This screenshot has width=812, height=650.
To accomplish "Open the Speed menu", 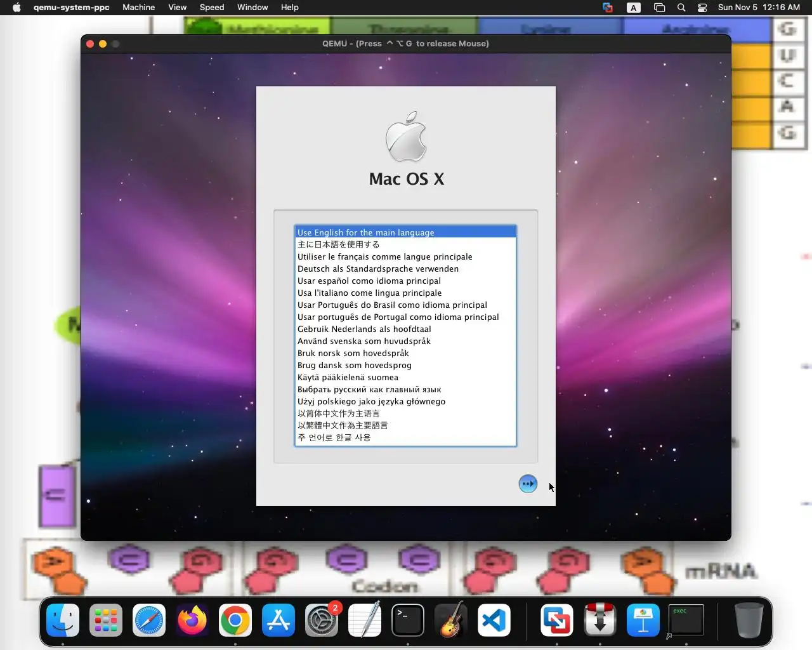I will [212, 7].
